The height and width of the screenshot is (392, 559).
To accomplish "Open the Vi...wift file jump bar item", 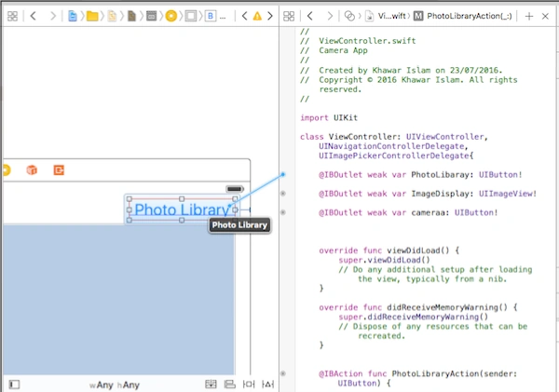I will 386,16.
